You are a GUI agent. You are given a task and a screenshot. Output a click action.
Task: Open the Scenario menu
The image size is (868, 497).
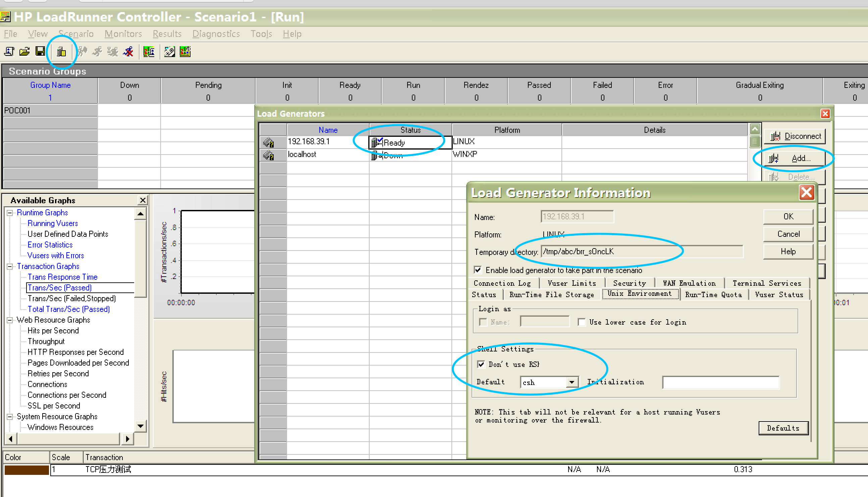[x=76, y=34]
